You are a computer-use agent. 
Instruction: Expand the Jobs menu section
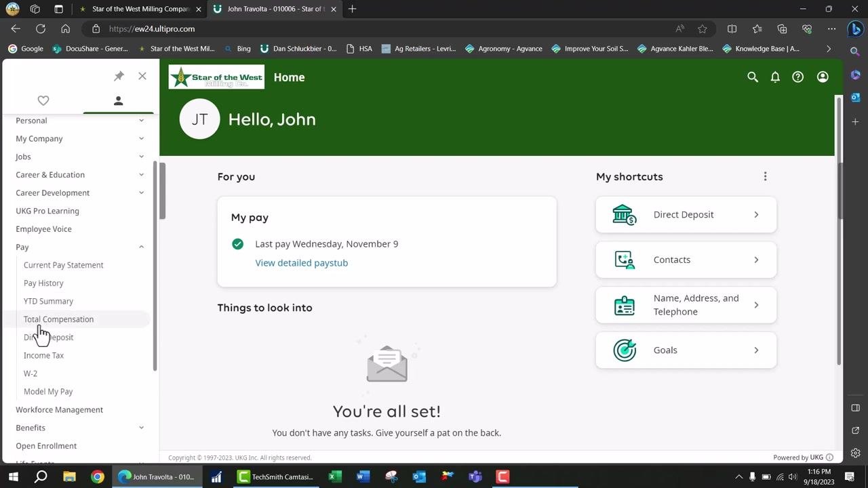[80, 157]
